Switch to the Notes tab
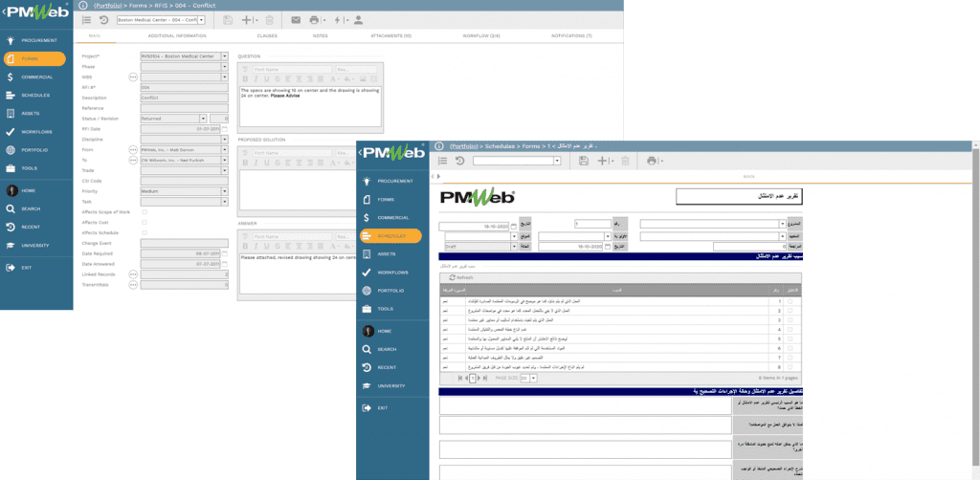Image resolution: width=980 pixels, height=480 pixels. click(x=320, y=35)
